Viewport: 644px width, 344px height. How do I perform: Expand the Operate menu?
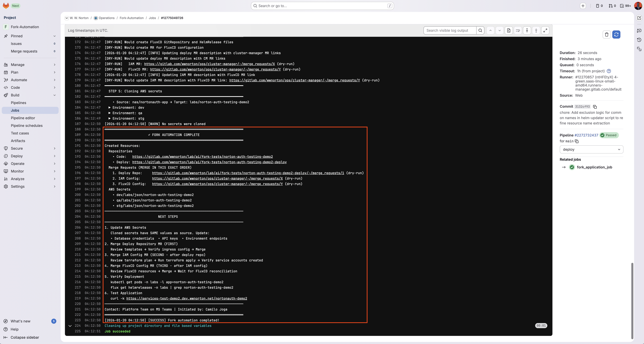tap(30, 164)
